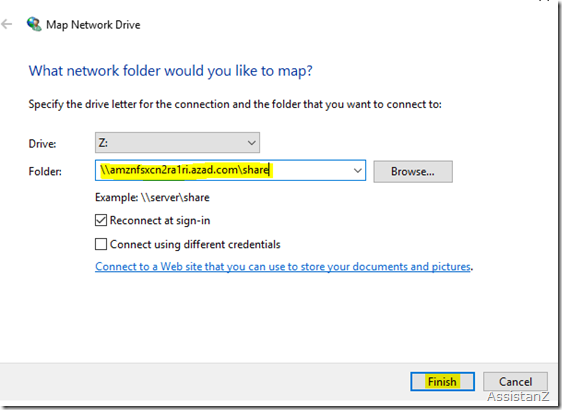
Task: Expand the Folder history dropdown arrow
Action: (358, 171)
